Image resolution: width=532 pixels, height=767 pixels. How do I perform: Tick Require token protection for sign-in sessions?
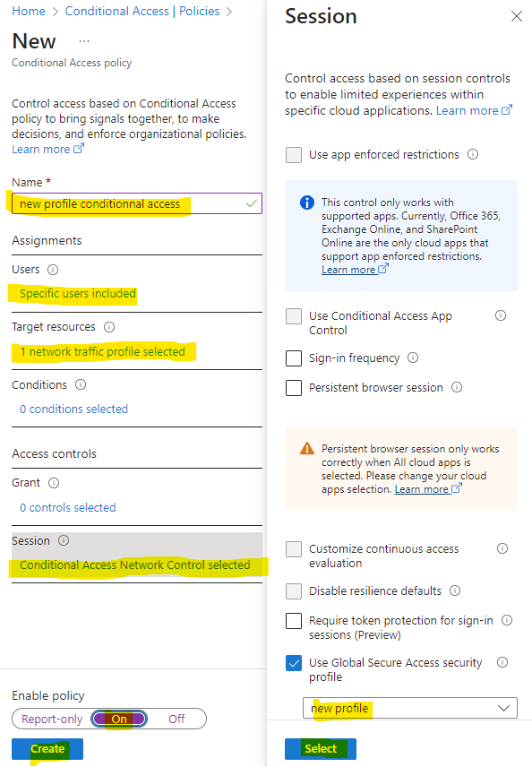(294, 621)
